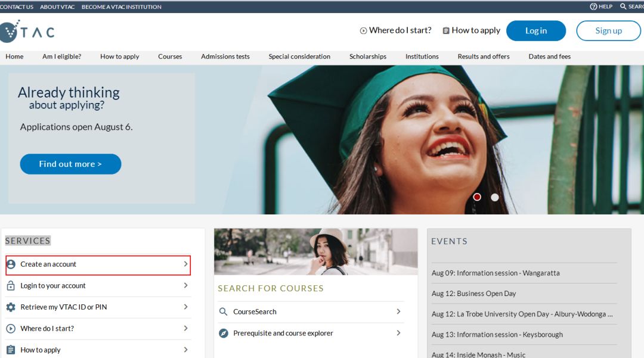Screen dimensions: 644x358
Task: Open the 'How to apply' navigation menu item
Action: click(119, 57)
